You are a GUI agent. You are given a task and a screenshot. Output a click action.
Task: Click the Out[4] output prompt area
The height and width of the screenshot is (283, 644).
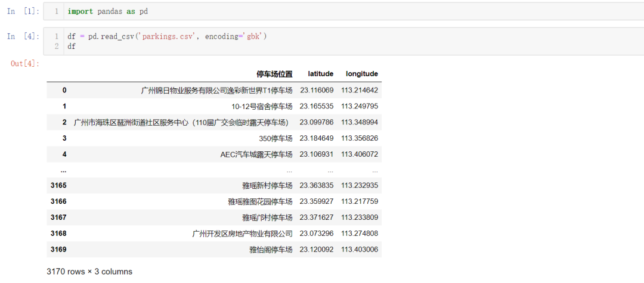point(25,64)
